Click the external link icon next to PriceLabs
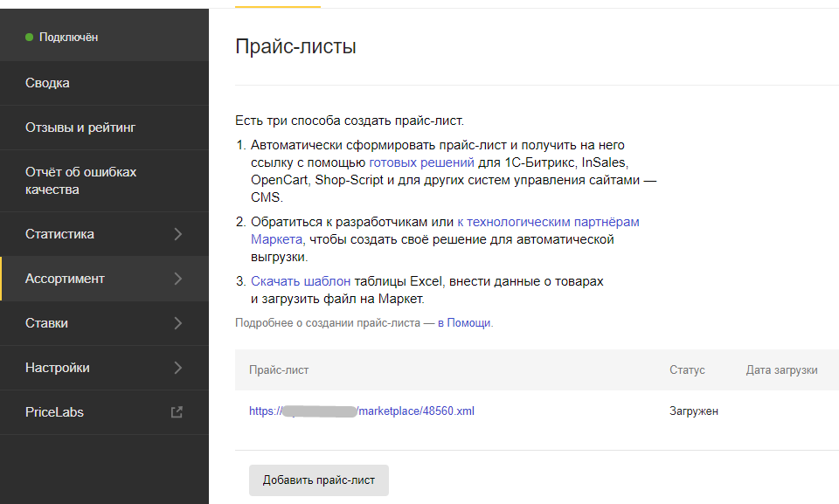This screenshot has height=504, width=839. click(x=178, y=411)
